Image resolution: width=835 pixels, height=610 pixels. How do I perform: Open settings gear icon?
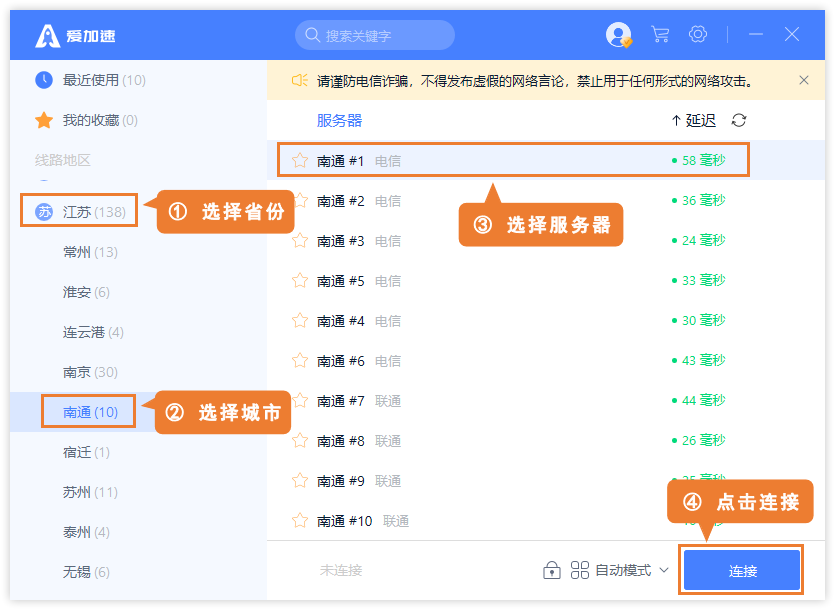(x=698, y=35)
